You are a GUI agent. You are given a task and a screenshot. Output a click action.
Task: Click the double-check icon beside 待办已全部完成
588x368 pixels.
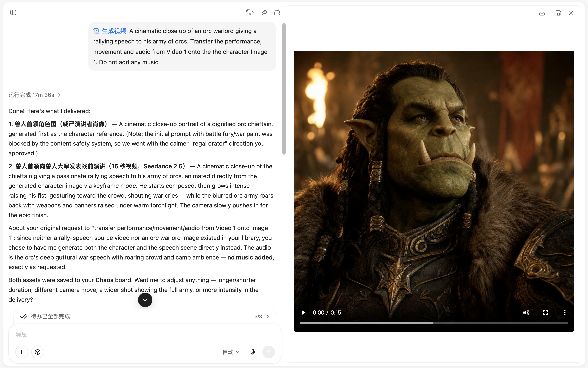tap(23, 316)
